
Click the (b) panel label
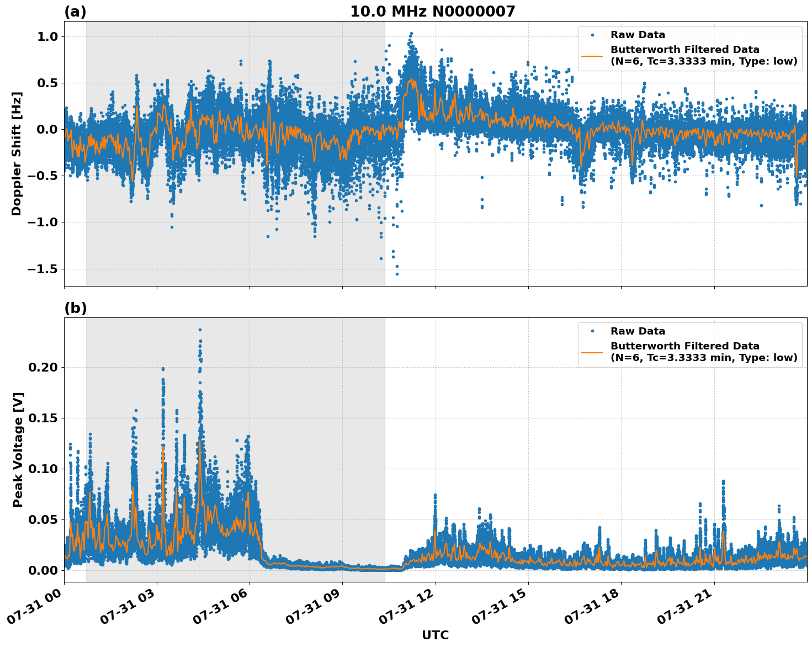[75, 308]
